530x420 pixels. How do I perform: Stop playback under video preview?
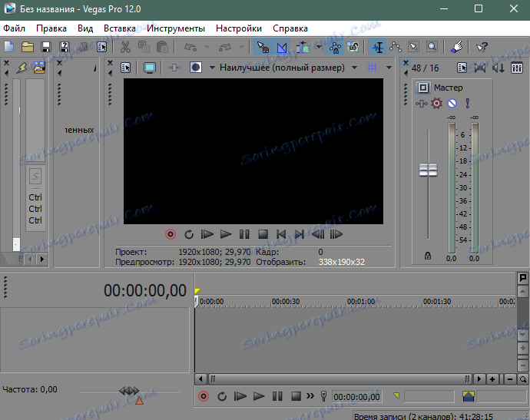[263, 234]
